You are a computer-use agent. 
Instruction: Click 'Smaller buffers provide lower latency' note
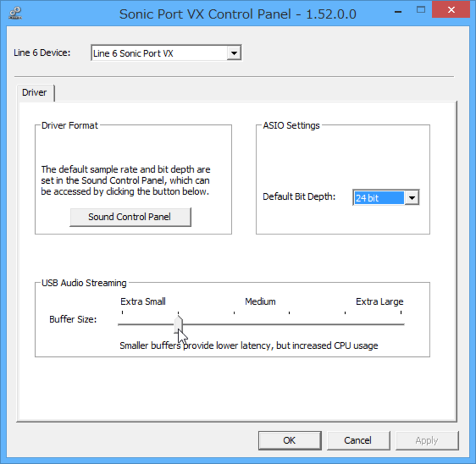pyautogui.click(x=249, y=346)
